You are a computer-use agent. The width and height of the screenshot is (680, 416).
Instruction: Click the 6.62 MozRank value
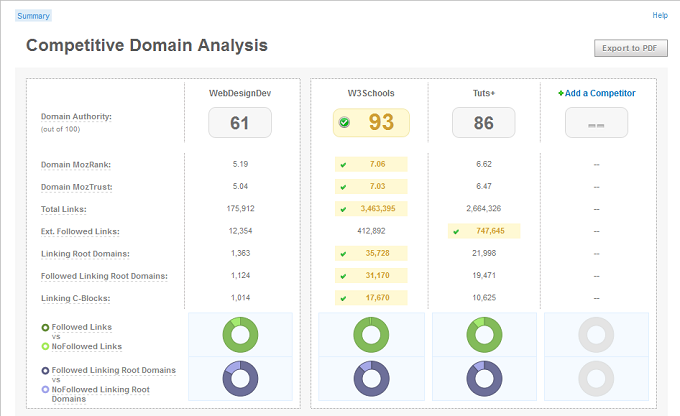click(484, 164)
